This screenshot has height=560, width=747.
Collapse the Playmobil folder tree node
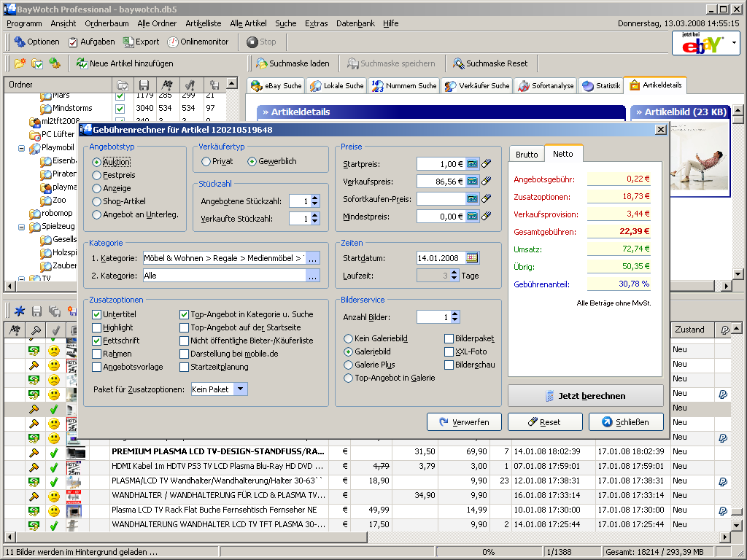coord(21,148)
